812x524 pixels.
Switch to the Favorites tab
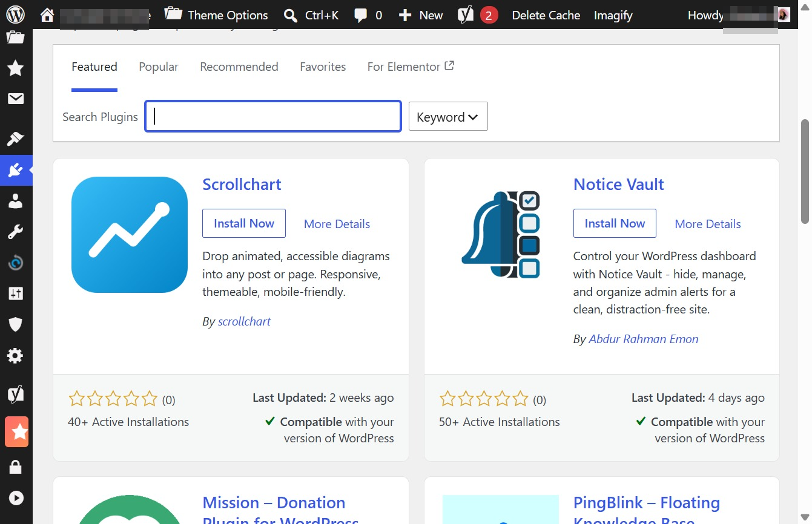(323, 67)
